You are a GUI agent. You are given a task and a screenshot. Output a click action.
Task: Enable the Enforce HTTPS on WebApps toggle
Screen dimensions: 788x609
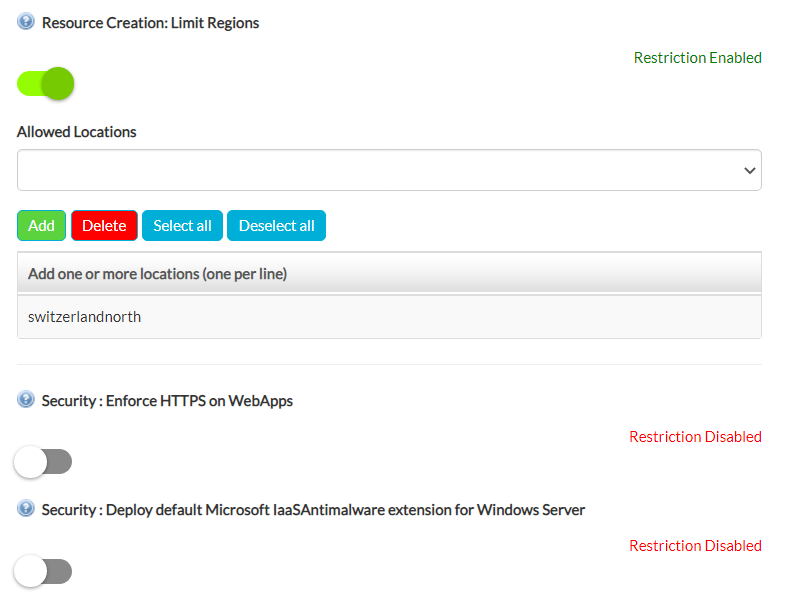click(x=43, y=462)
